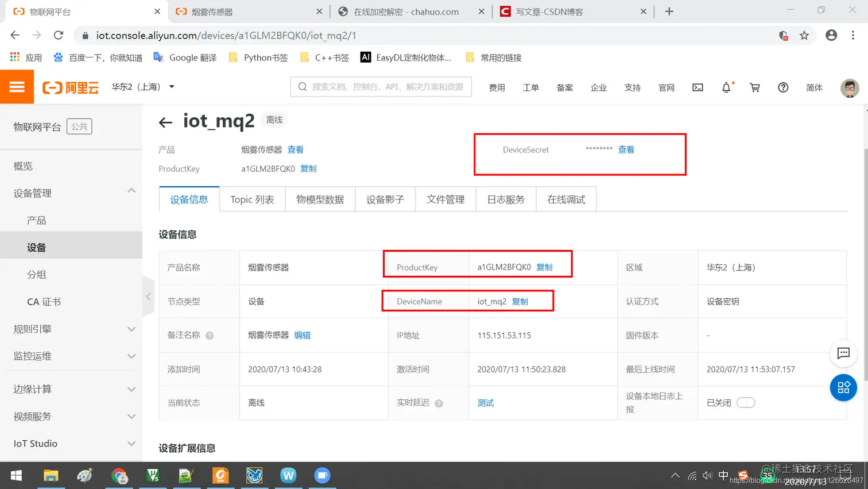Open the user avatar menu
The width and height of the screenshot is (868, 489).
850,87
